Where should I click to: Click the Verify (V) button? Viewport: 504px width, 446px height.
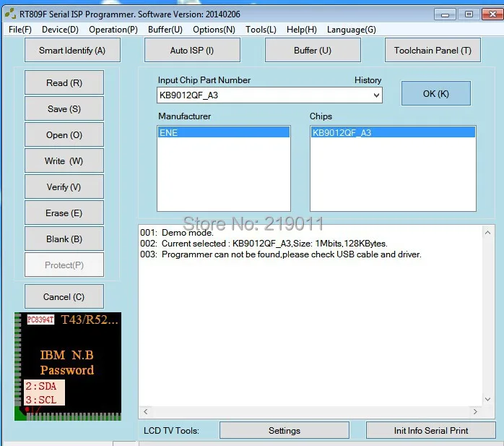coord(64,187)
